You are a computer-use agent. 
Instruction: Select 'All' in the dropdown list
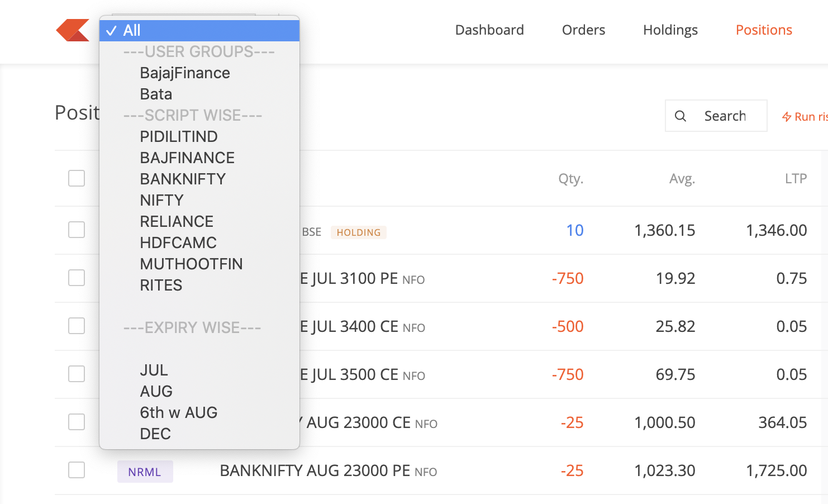click(199, 31)
